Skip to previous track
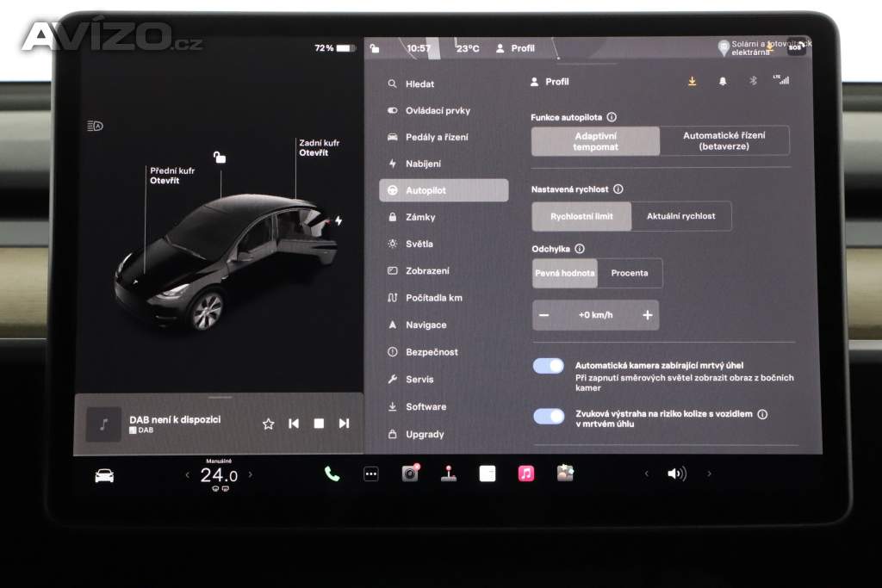This screenshot has width=882, height=588. point(294,424)
